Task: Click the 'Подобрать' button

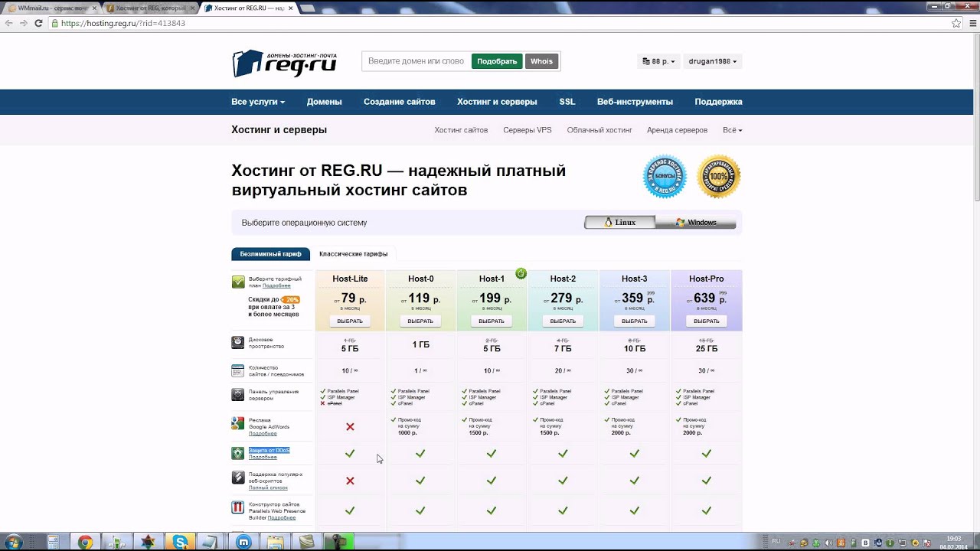Action: coord(497,61)
